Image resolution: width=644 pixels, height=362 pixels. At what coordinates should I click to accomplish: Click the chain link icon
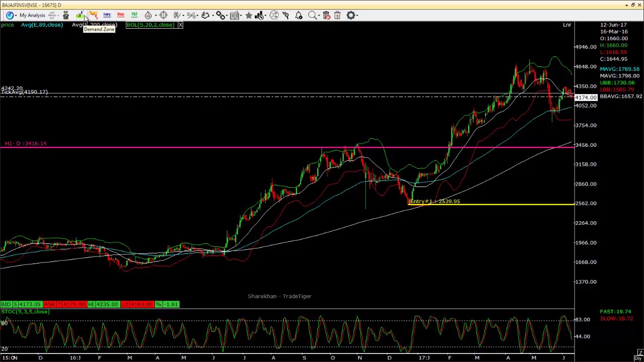point(220,15)
